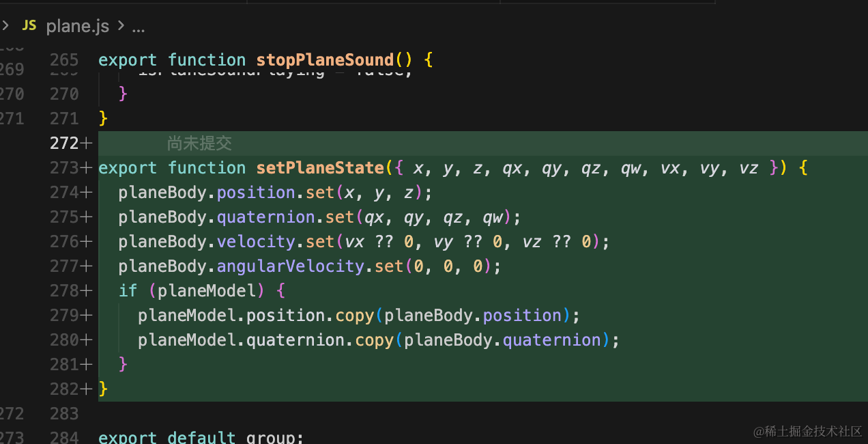Click the closing pink brace on line 270

pyautogui.click(x=123, y=94)
